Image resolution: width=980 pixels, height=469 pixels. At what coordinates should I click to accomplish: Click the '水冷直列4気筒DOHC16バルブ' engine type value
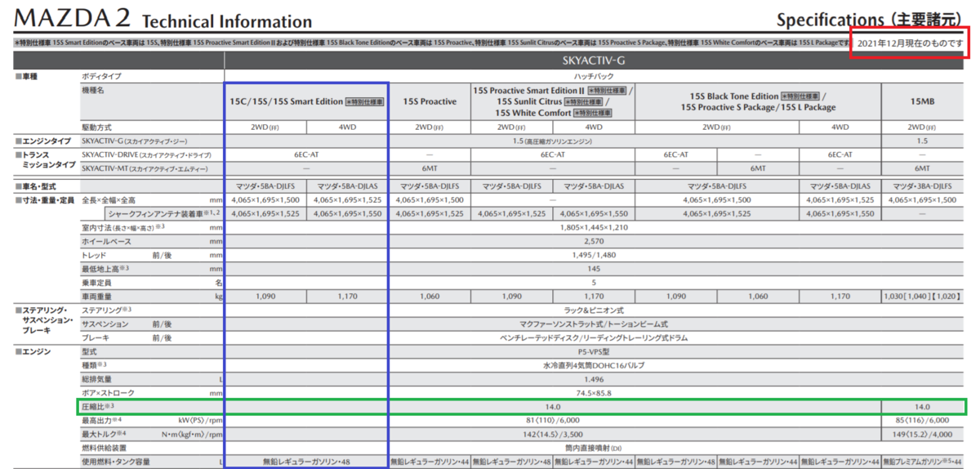point(594,365)
